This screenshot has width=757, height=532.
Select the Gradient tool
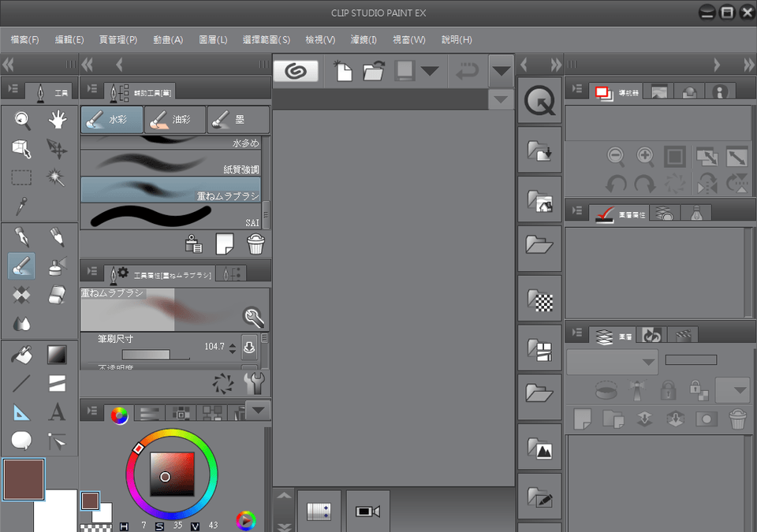coord(57,355)
